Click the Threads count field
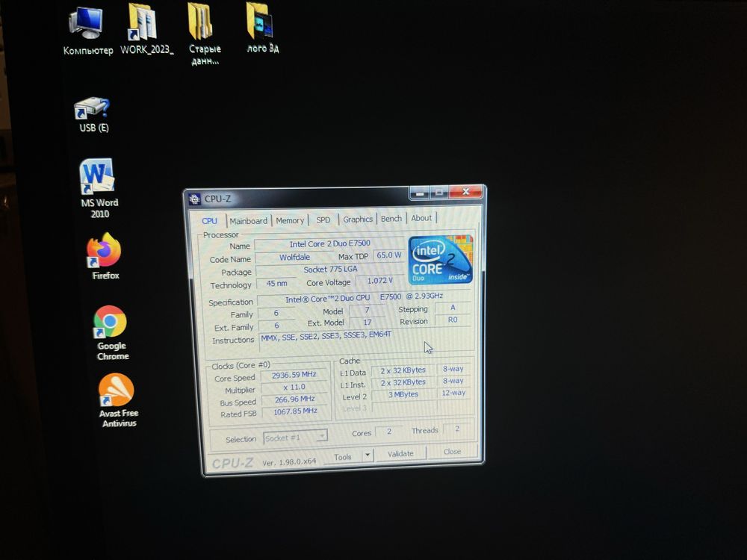Screen dimensions: 747x560 (x=457, y=429)
